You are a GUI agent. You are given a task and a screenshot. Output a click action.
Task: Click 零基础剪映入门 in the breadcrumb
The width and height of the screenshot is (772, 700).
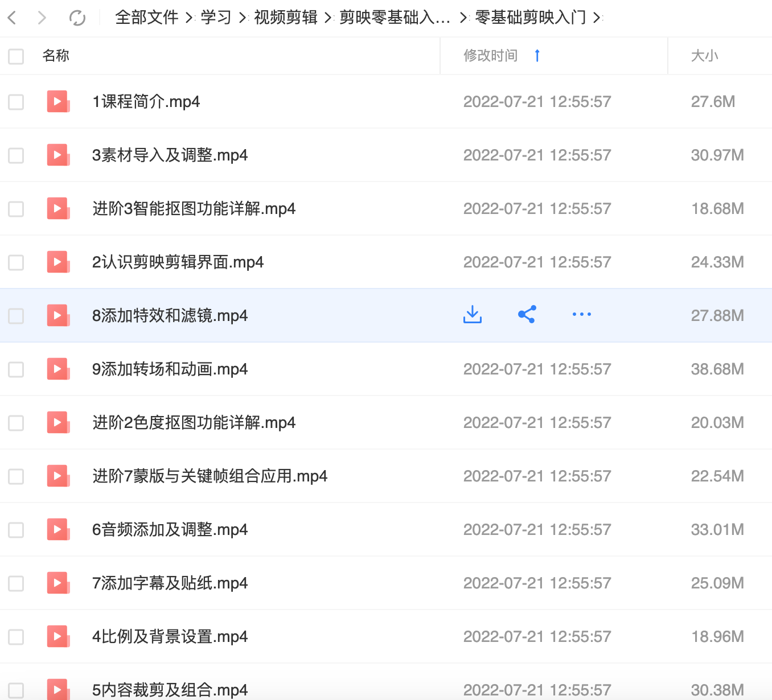(531, 18)
